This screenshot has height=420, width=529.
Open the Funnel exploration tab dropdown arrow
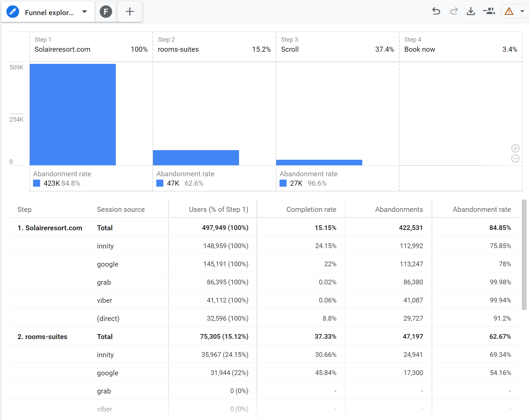coord(85,12)
